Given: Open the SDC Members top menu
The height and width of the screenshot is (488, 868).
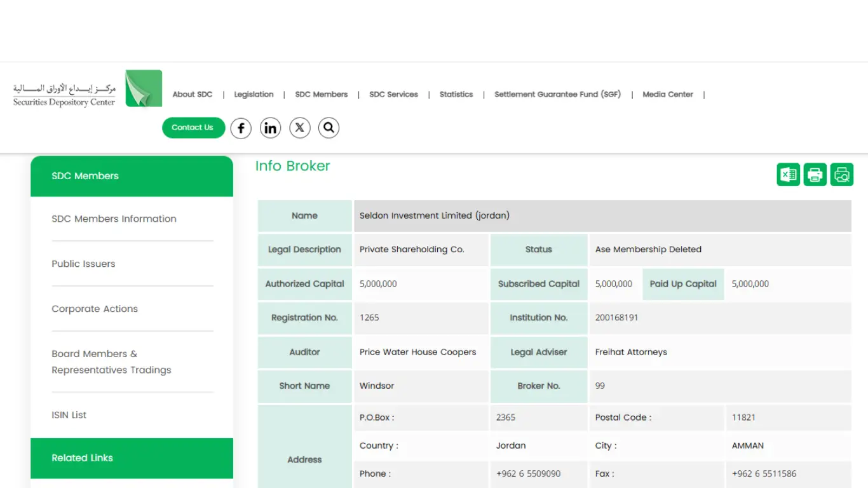Looking at the screenshot, I should [322, 94].
